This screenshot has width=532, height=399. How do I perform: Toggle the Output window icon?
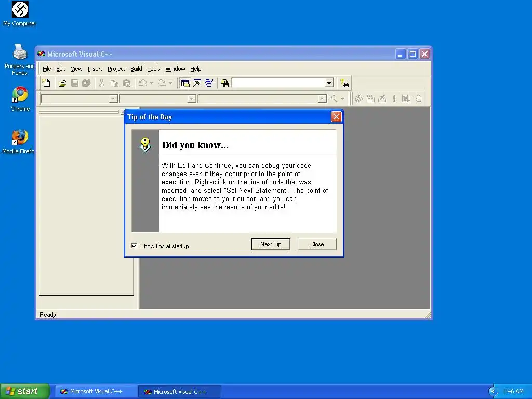pos(197,83)
